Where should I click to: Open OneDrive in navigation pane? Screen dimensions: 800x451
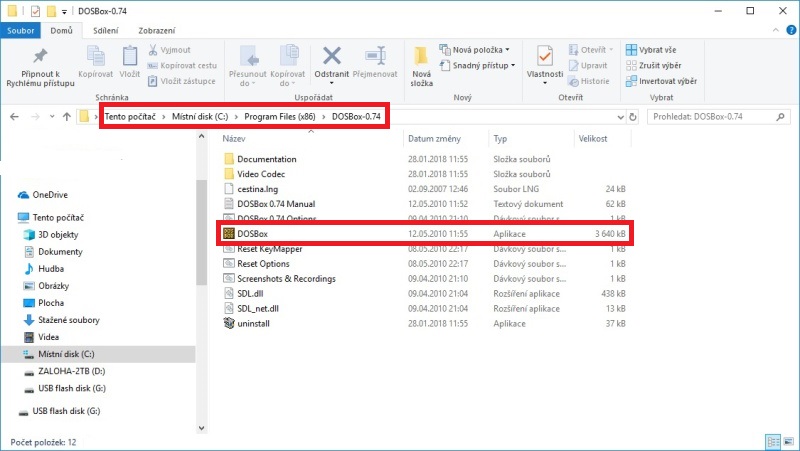point(49,195)
